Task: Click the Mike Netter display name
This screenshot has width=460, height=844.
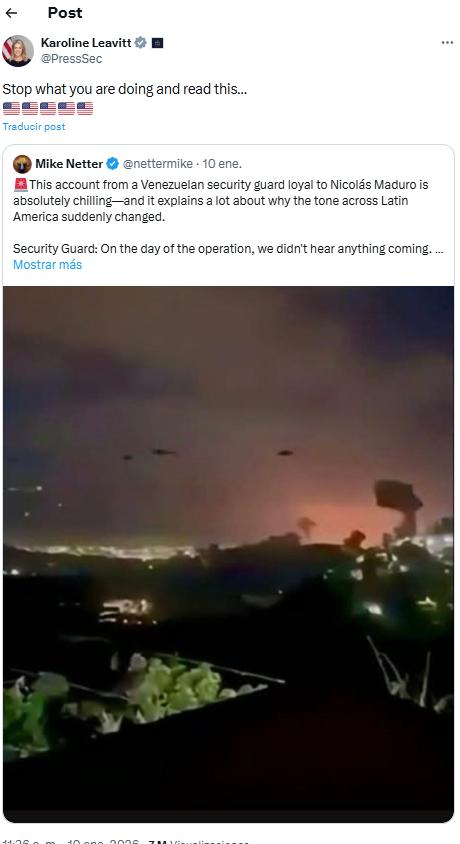Action: click(x=69, y=164)
